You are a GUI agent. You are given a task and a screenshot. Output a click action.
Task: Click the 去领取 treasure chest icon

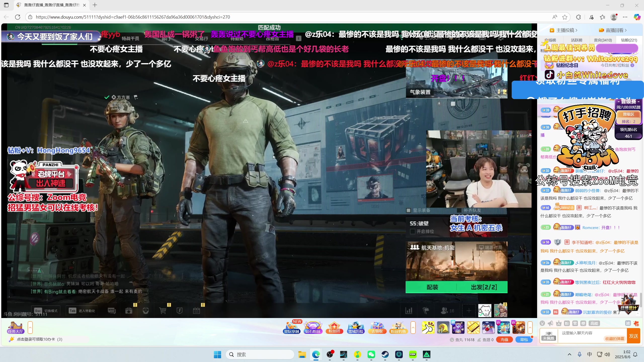coord(377,327)
